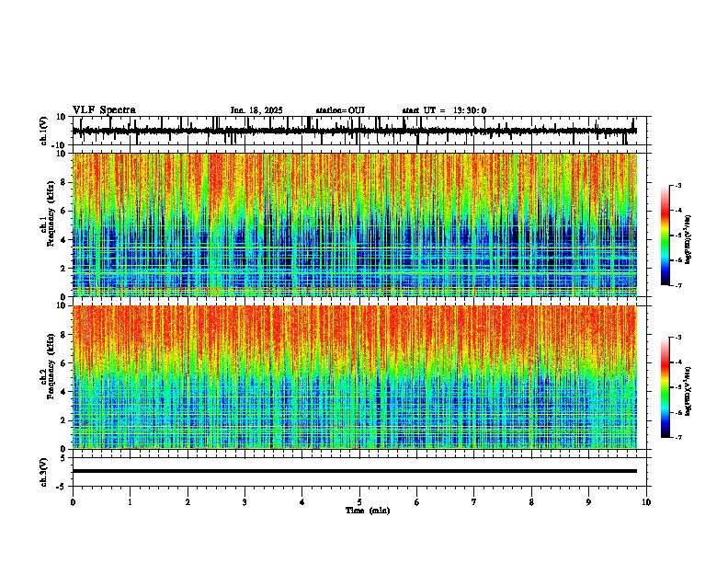Click the "6" tick on the time axis
The width and height of the screenshot is (728, 563).
pos(417,502)
